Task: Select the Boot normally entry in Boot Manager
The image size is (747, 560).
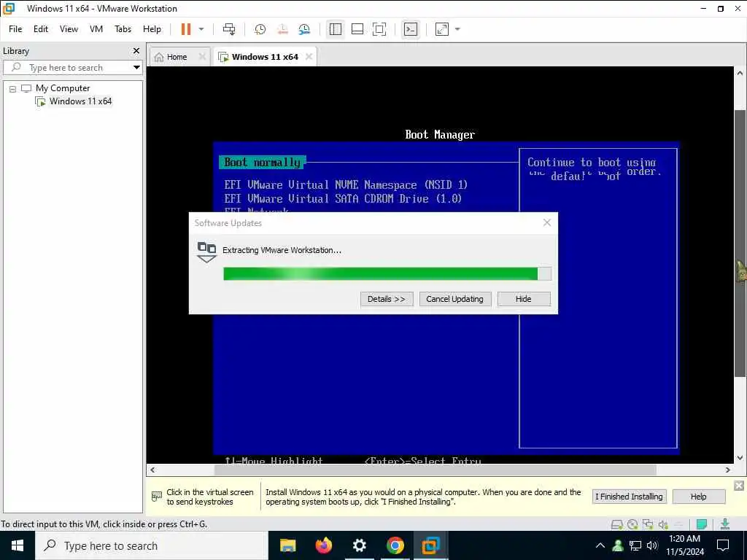Action: click(x=262, y=163)
